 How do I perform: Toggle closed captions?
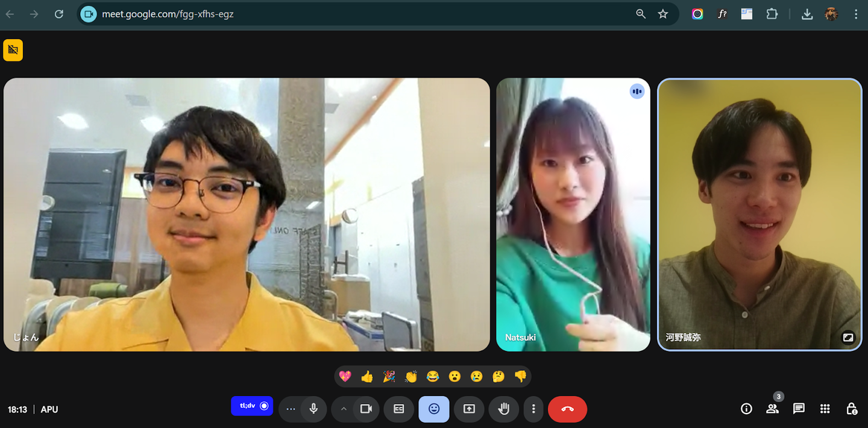398,409
